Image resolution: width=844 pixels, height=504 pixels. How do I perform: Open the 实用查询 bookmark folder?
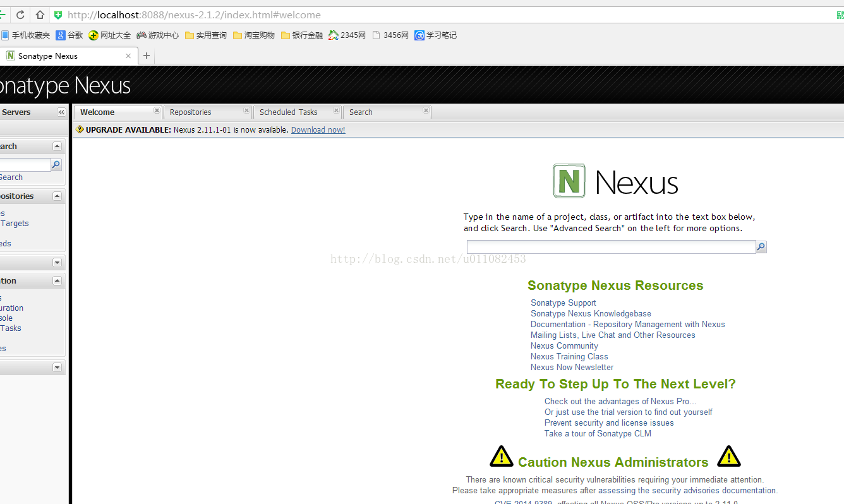(206, 35)
